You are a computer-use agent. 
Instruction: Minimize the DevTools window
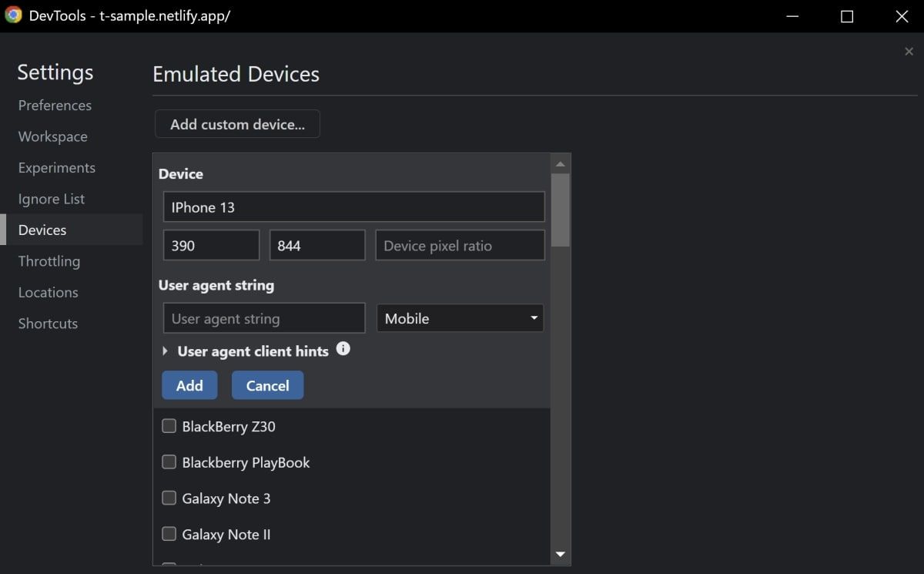click(x=792, y=16)
